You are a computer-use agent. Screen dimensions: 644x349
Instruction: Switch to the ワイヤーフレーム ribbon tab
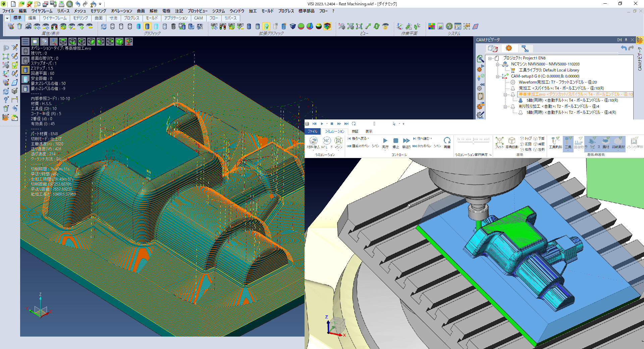(54, 18)
